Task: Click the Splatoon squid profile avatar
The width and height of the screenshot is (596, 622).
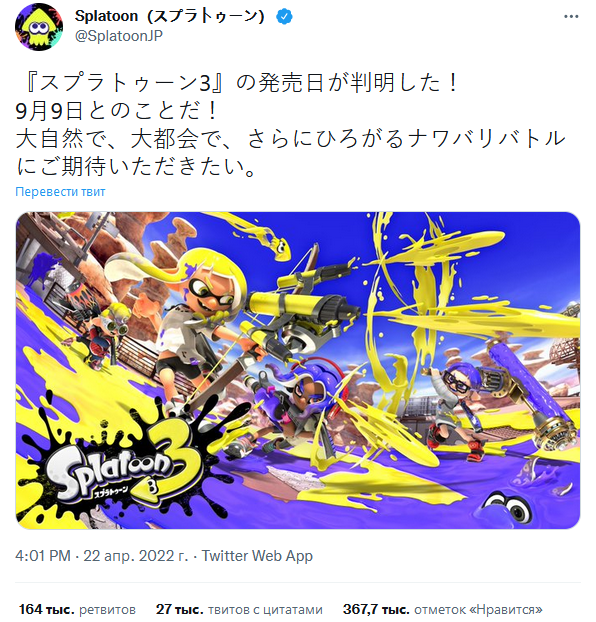Action: click(38, 27)
